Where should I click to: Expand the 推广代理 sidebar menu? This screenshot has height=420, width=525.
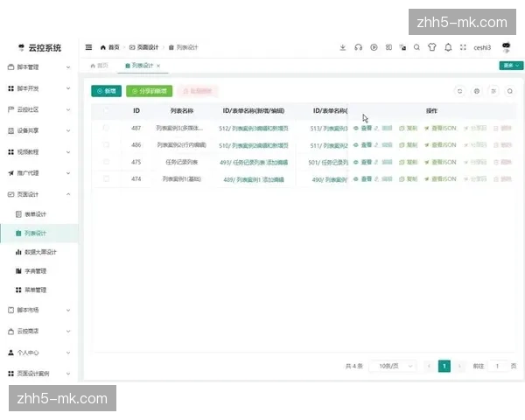tap(38, 173)
